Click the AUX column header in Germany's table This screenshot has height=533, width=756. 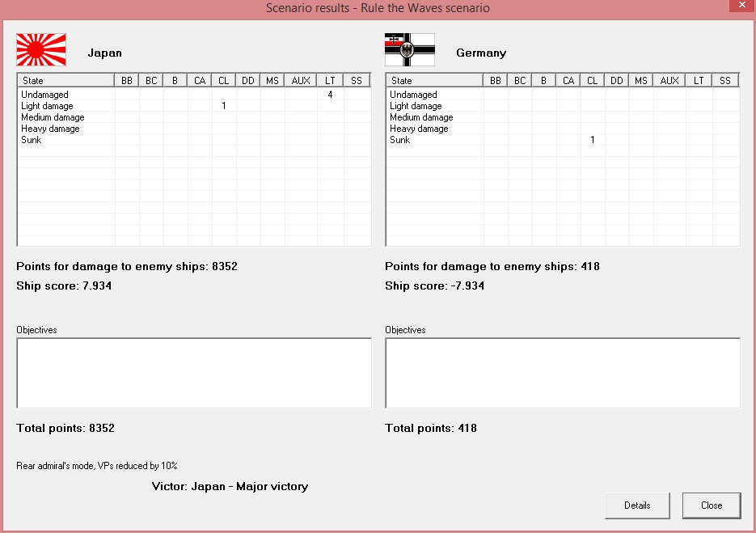(669, 81)
